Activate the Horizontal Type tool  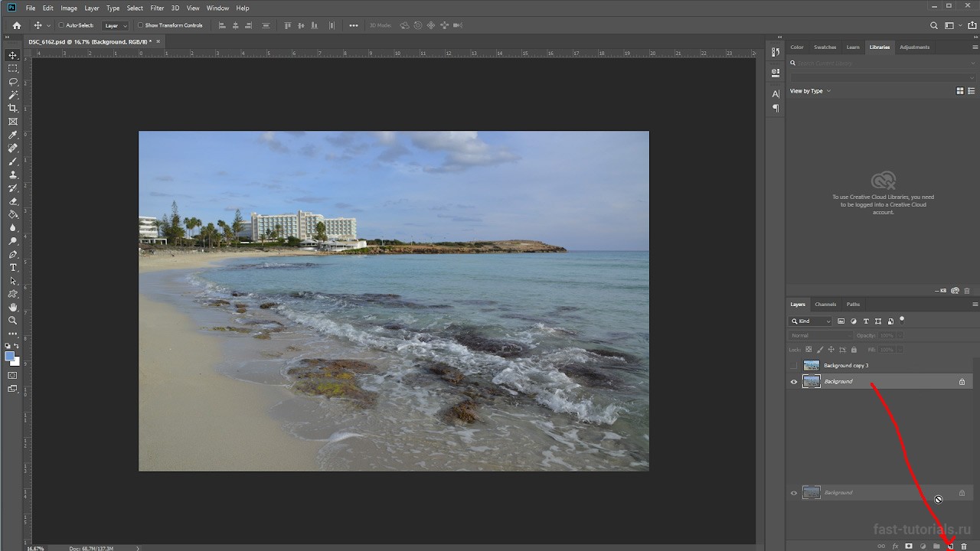[x=13, y=267]
